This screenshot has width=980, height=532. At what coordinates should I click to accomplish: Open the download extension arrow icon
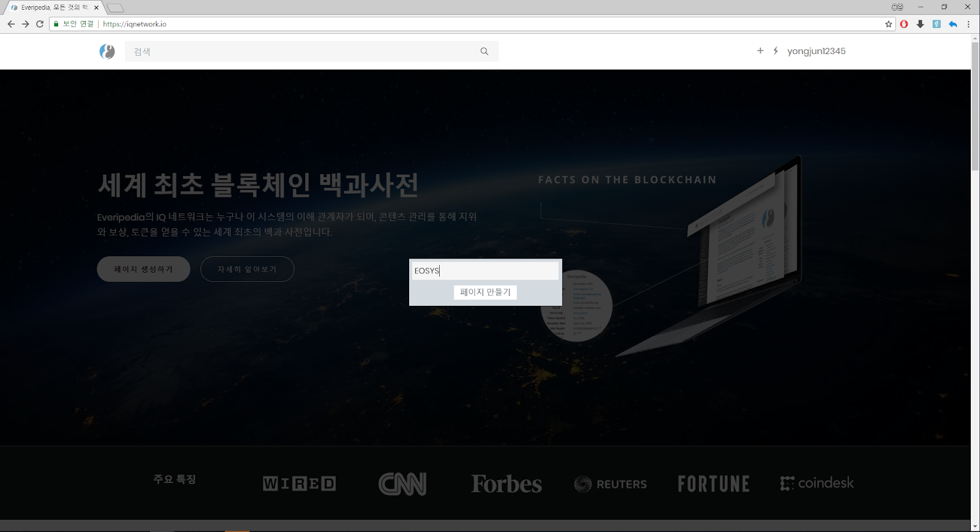pos(920,24)
